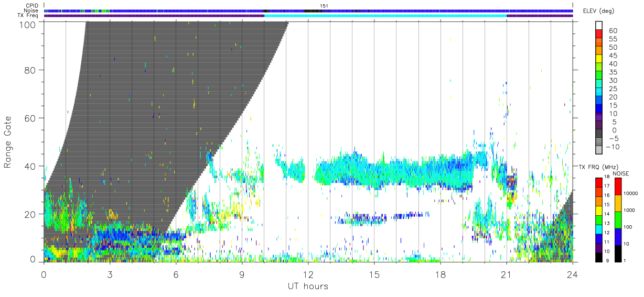This screenshot has height=297, width=644.
Task: Click the 24 tick label on UT axis
Action: (x=573, y=274)
